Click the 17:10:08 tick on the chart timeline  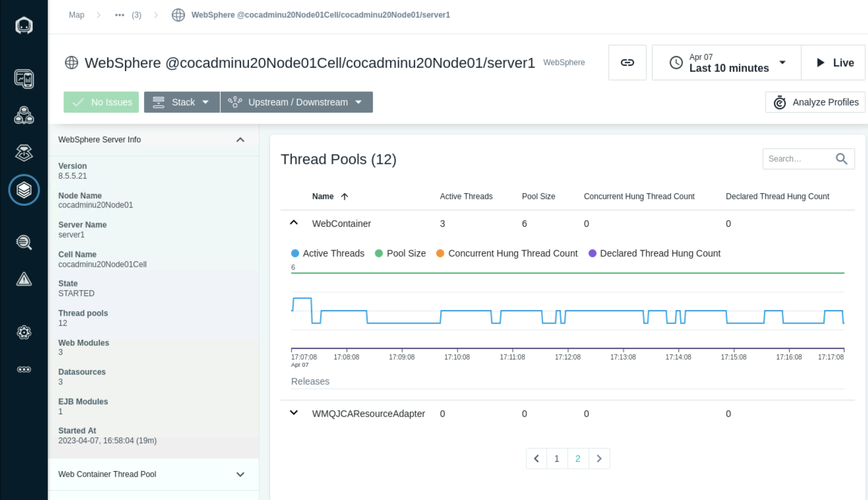click(x=457, y=357)
